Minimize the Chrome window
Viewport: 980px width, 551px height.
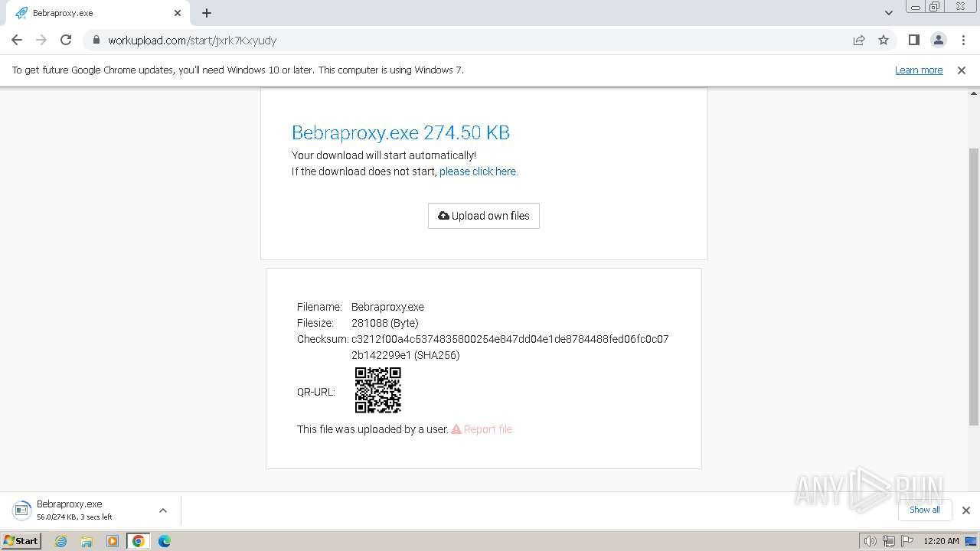point(914,6)
